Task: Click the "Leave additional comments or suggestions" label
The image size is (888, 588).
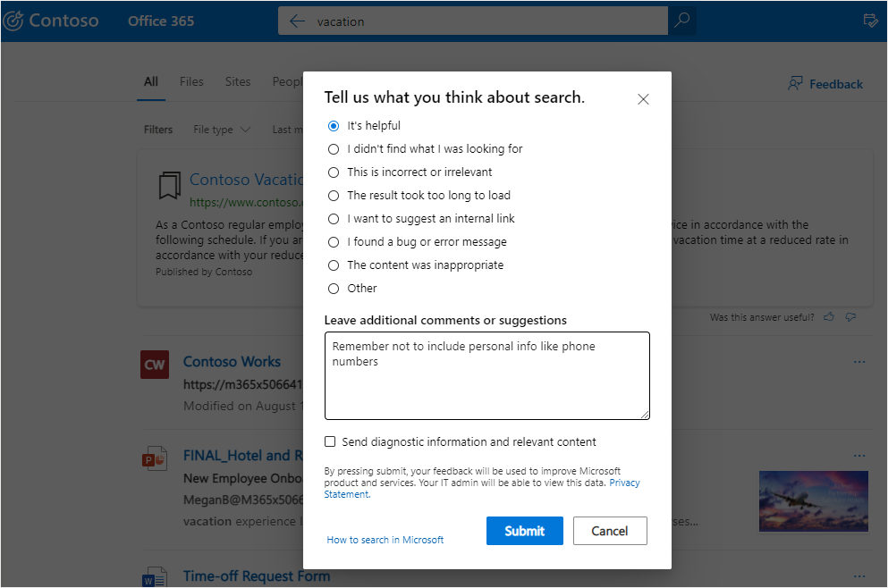Action: (x=445, y=320)
